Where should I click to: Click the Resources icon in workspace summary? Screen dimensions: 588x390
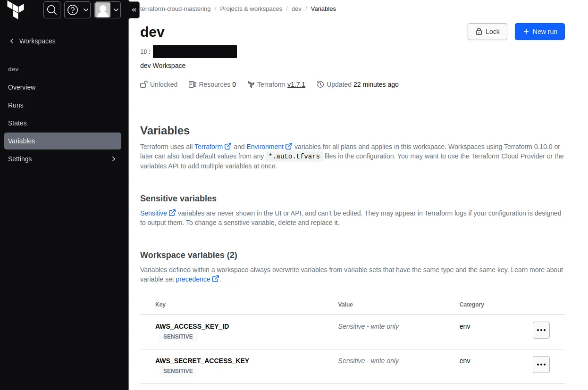[193, 84]
